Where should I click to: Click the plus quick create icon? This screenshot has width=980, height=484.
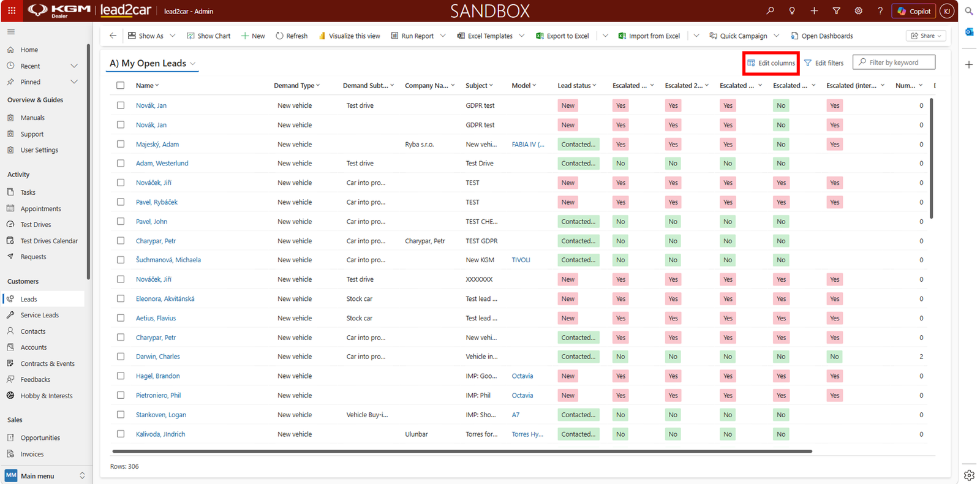pyautogui.click(x=814, y=10)
